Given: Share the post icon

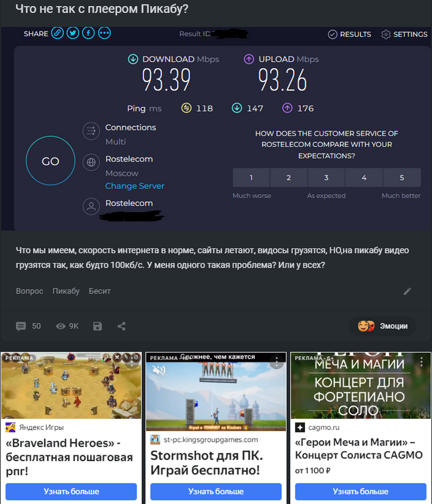Looking at the screenshot, I should (x=122, y=326).
